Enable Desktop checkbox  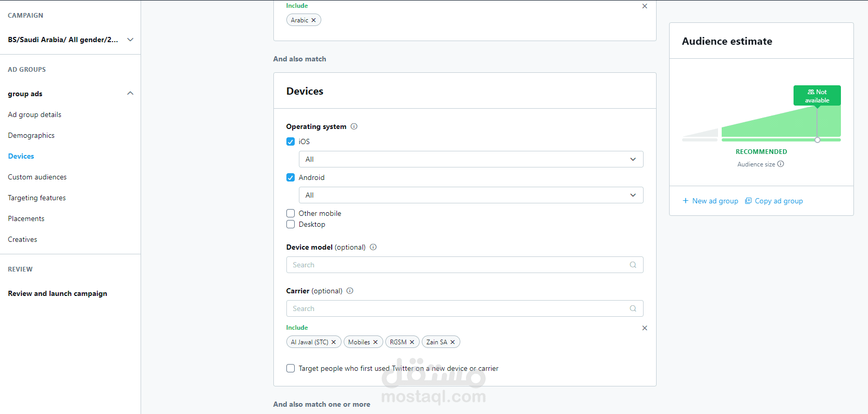click(x=291, y=224)
